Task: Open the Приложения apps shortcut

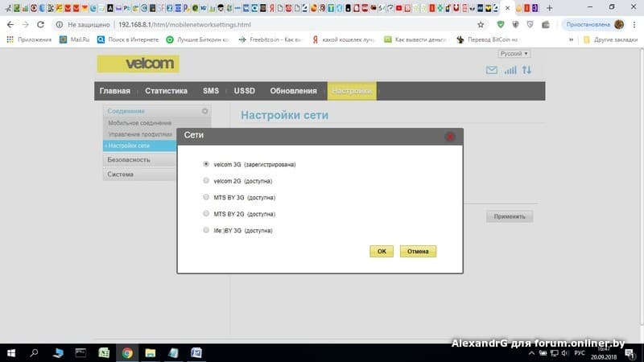Action: (29, 39)
